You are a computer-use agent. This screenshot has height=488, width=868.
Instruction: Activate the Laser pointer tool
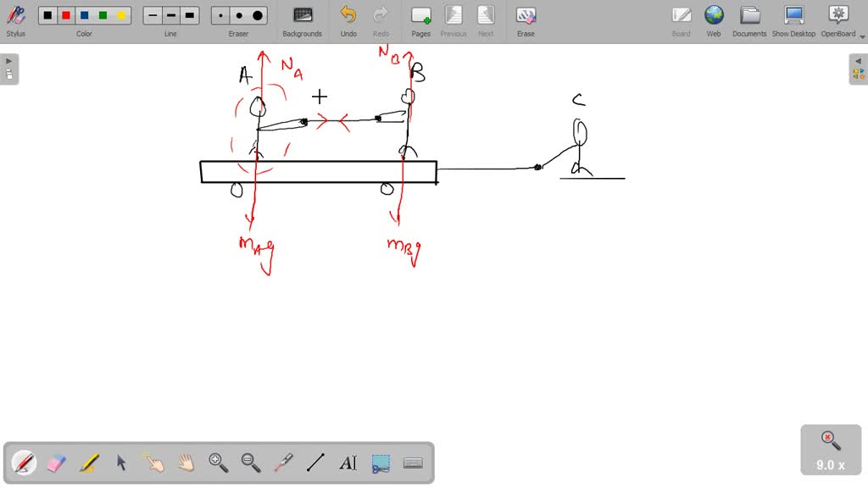283,462
